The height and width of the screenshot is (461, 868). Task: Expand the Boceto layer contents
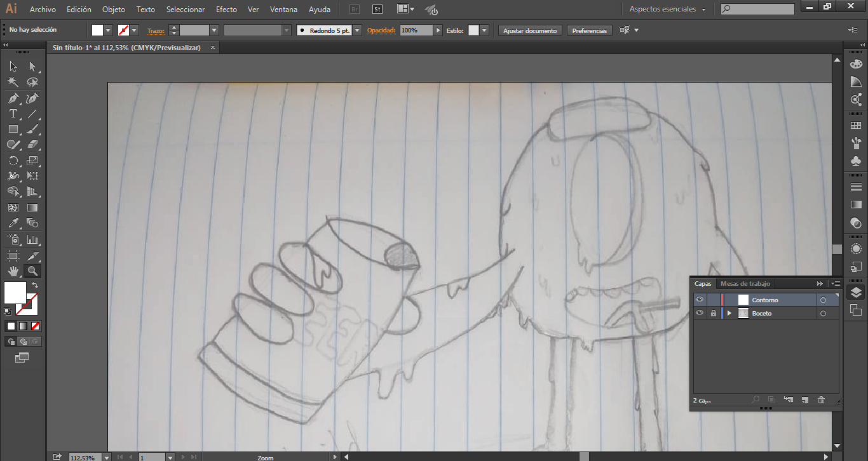pyautogui.click(x=729, y=313)
